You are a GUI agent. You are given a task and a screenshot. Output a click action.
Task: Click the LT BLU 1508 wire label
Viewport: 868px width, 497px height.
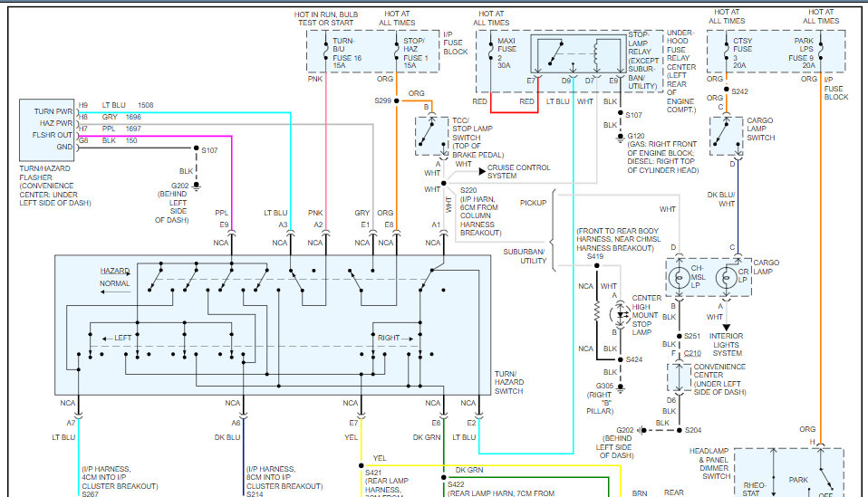[x=128, y=105]
